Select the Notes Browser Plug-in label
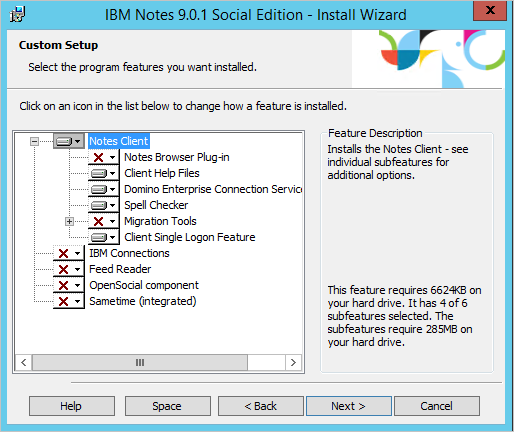 coord(177,157)
